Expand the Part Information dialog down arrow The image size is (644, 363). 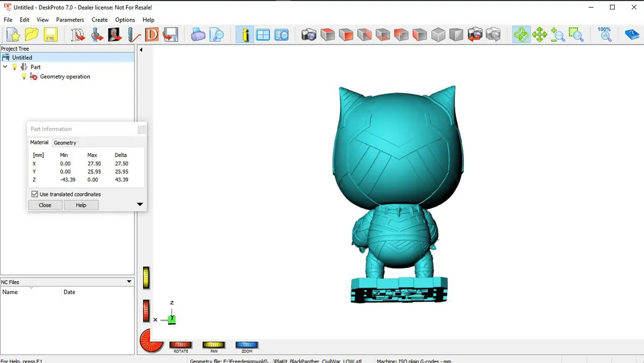pos(140,204)
